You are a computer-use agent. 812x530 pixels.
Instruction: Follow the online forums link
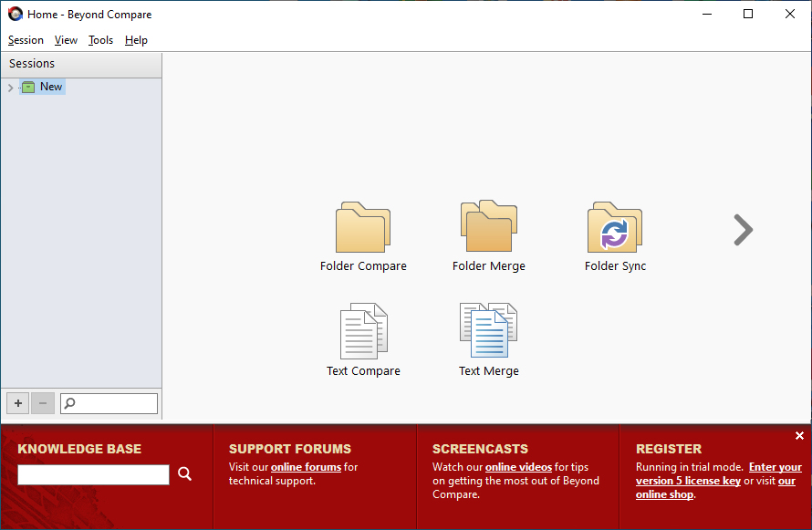tap(306, 467)
